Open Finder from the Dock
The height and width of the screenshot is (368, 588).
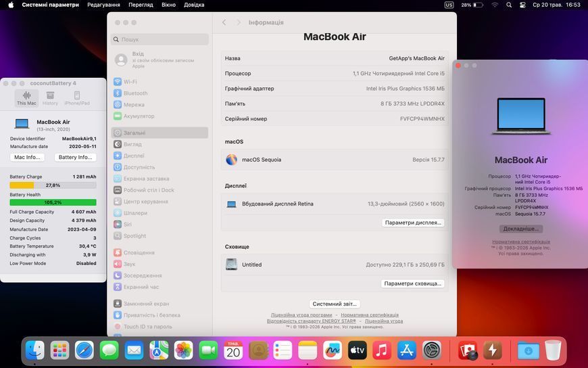click(35, 350)
